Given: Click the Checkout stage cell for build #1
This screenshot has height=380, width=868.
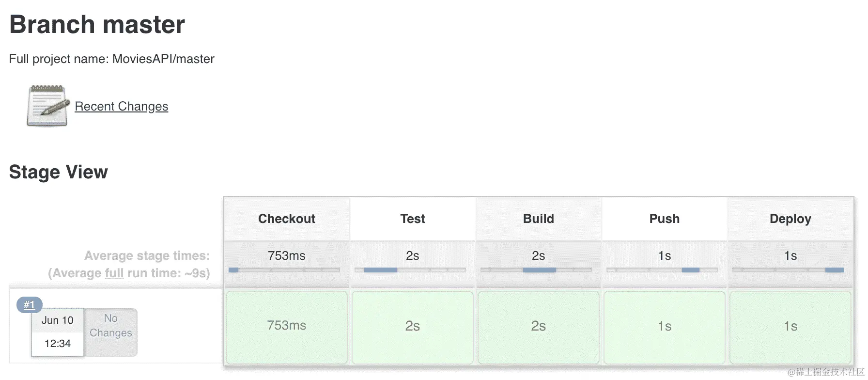Looking at the screenshot, I should tap(287, 326).
